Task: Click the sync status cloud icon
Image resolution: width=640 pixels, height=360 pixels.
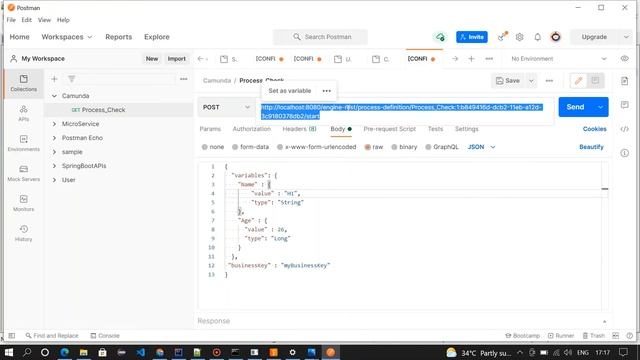Action: click(x=440, y=37)
